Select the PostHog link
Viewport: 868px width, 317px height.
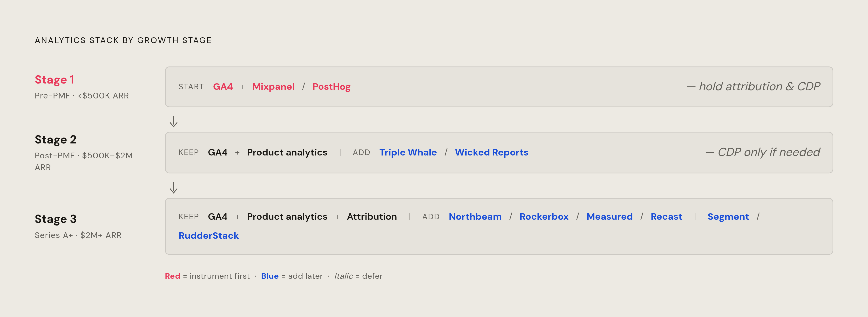331,87
